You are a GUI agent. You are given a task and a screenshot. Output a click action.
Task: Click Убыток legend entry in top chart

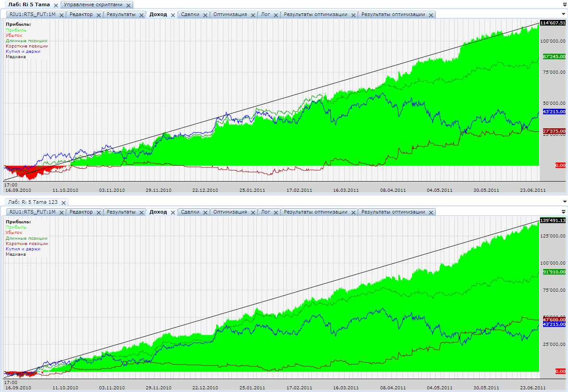point(13,35)
